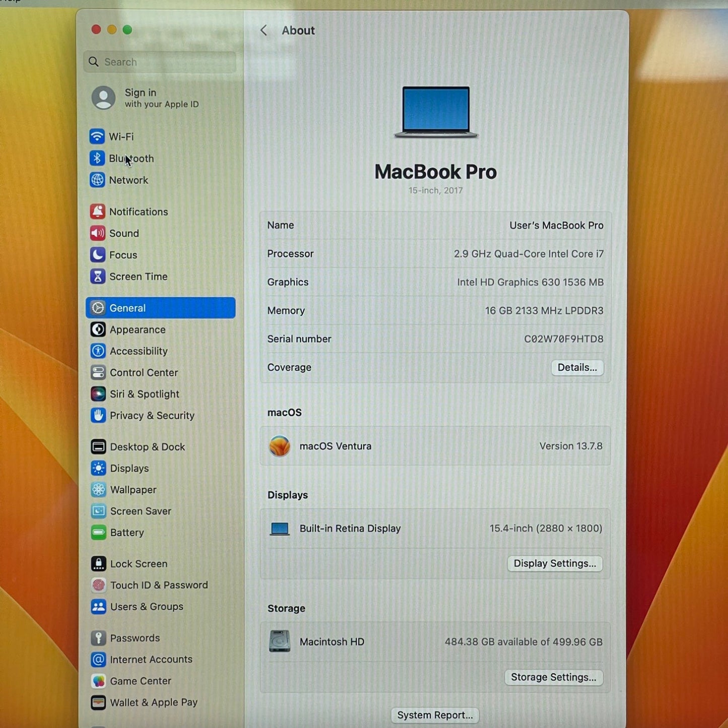Click the System Report... button
Screen dimensions: 728x728
[x=435, y=715]
